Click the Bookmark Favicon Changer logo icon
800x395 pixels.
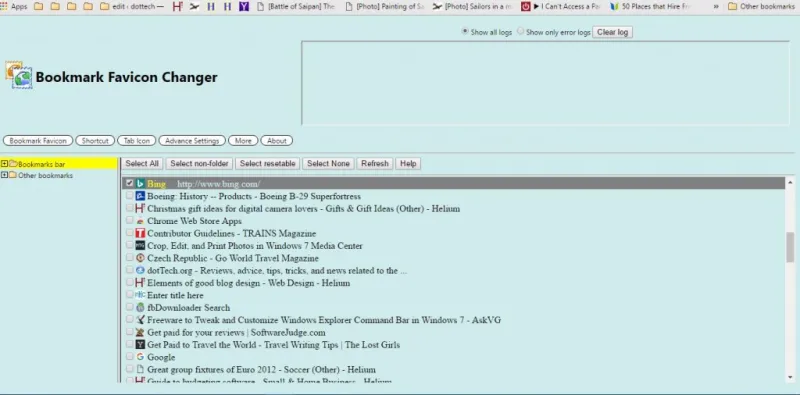[19, 75]
